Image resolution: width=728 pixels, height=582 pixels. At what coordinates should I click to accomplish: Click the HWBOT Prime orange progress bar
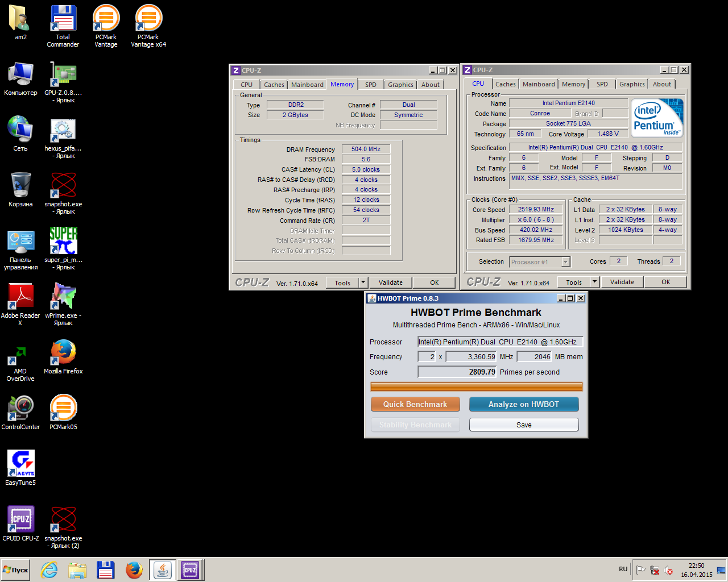coord(477,386)
